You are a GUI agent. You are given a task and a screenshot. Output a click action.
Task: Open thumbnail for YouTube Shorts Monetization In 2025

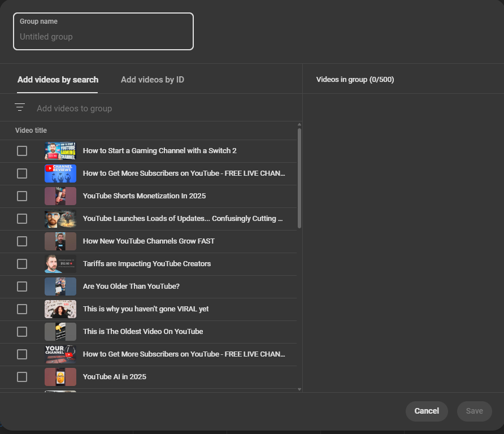pos(60,196)
